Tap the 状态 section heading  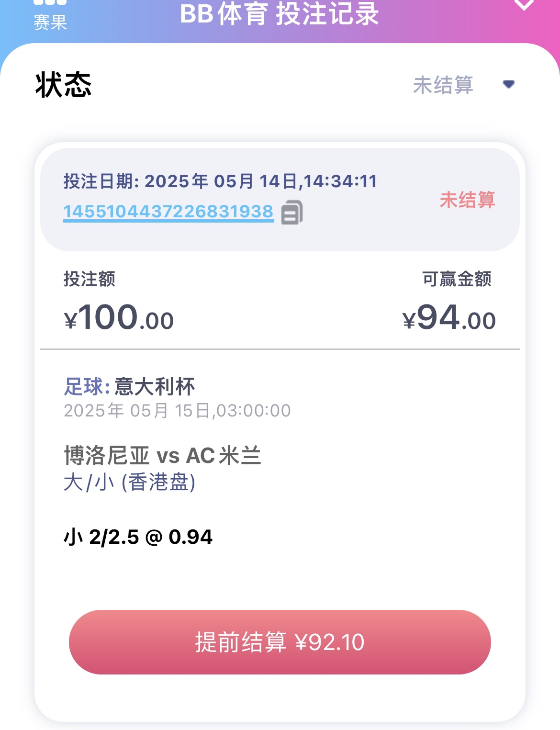click(x=63, y=85)
